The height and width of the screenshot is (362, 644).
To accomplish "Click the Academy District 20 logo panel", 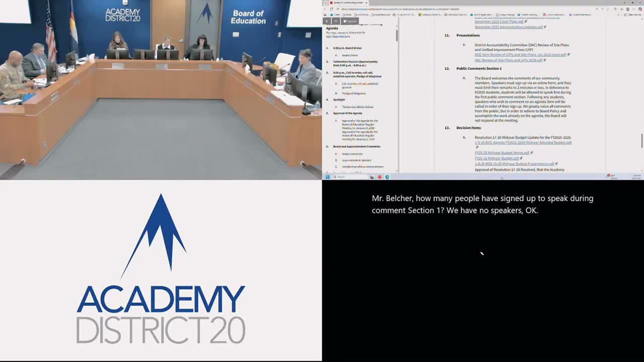I will pos(161,270).
